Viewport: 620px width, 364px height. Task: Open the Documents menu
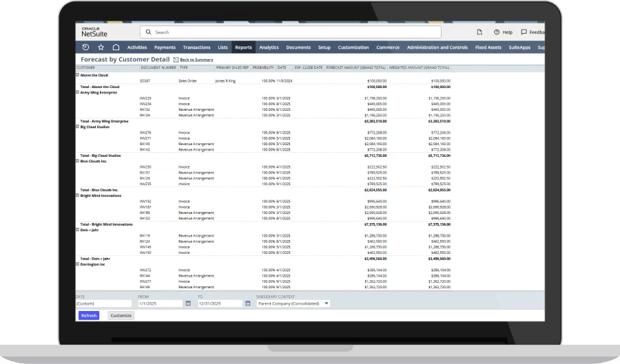click(x=298, y=47)
